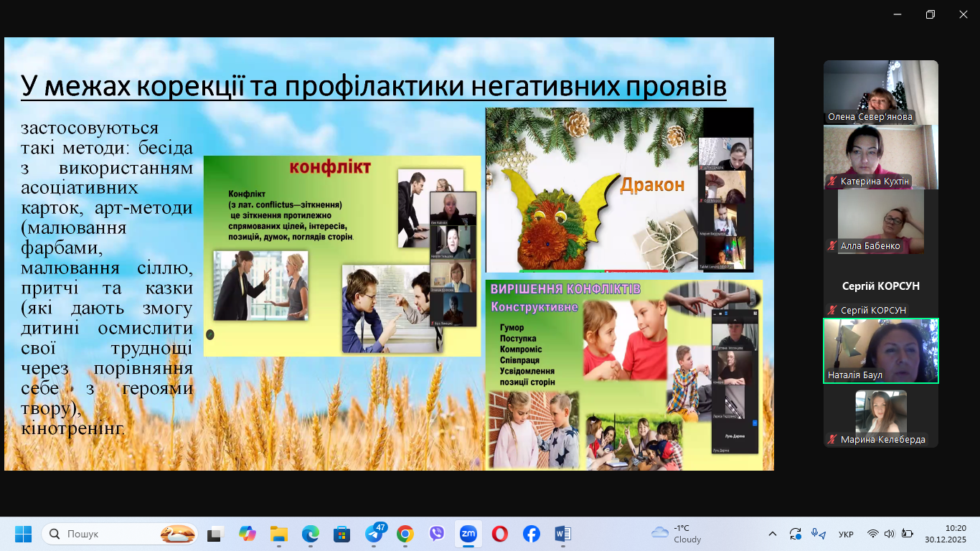Open Google Chrome from the taskbar
Screen dimensions: 980x551
[x=405, y=534]
